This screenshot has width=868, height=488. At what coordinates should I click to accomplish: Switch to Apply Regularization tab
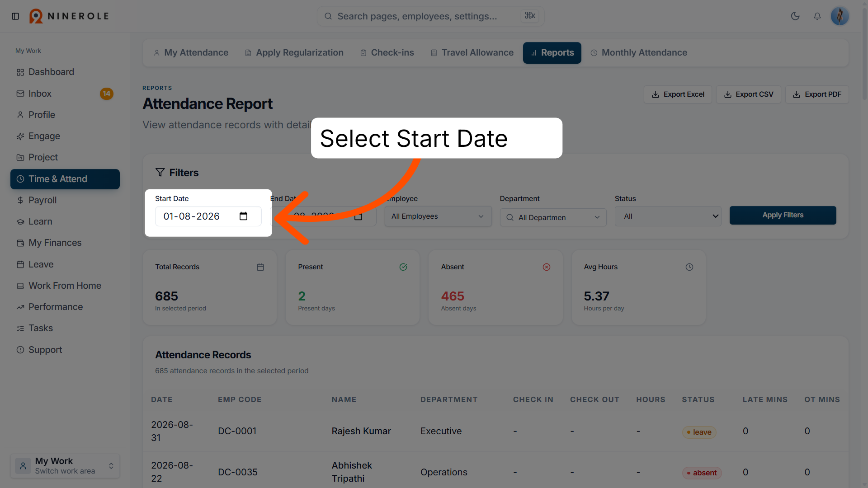(294, 53)
